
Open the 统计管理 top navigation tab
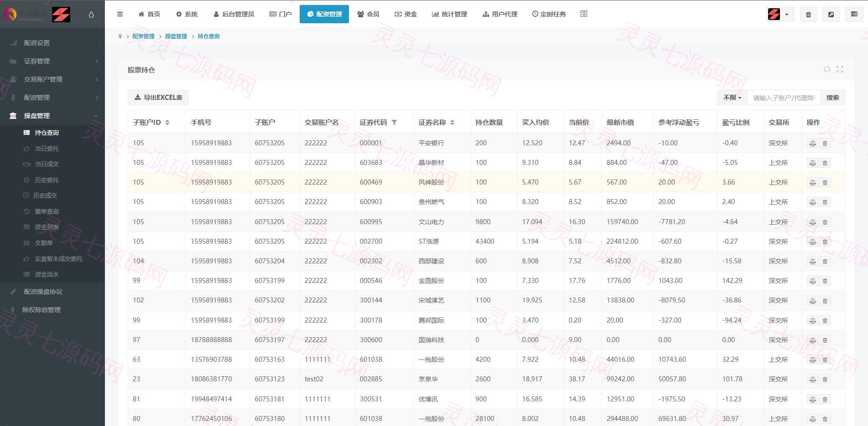click(x=449, y=14)
